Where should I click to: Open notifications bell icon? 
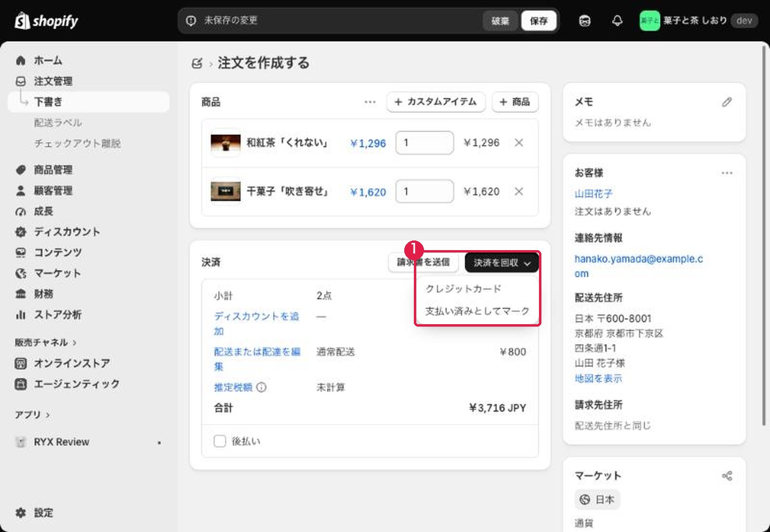(x=617, y=21)
